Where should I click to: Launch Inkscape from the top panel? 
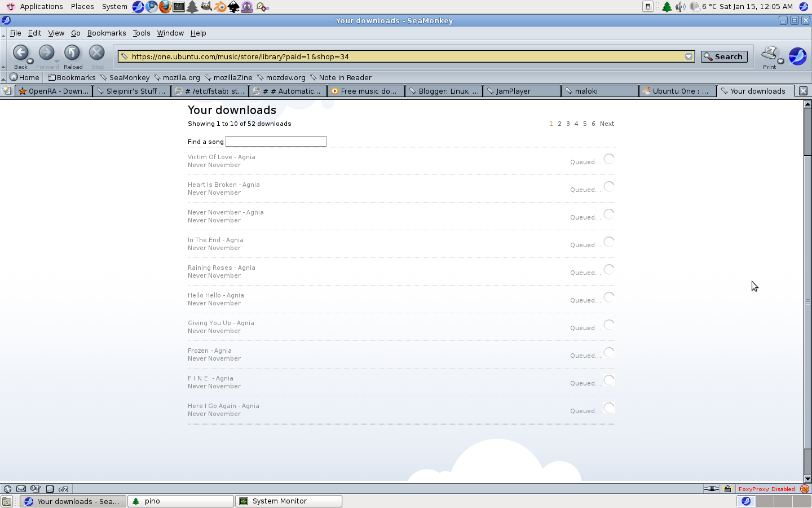point(233,7)
